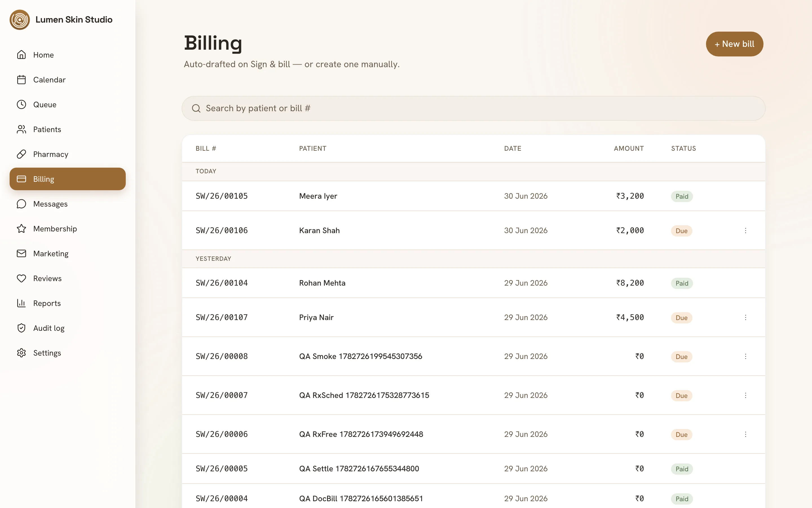This screenshot has height=508, width=812.
Task: Select bill number SW/26/00005
Action: [x=222, y=469]
